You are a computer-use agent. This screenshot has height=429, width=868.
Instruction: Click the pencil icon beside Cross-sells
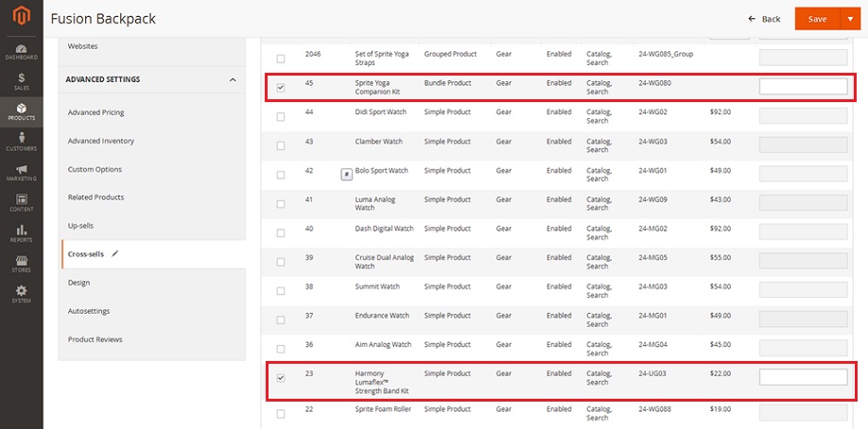(114, 253)
